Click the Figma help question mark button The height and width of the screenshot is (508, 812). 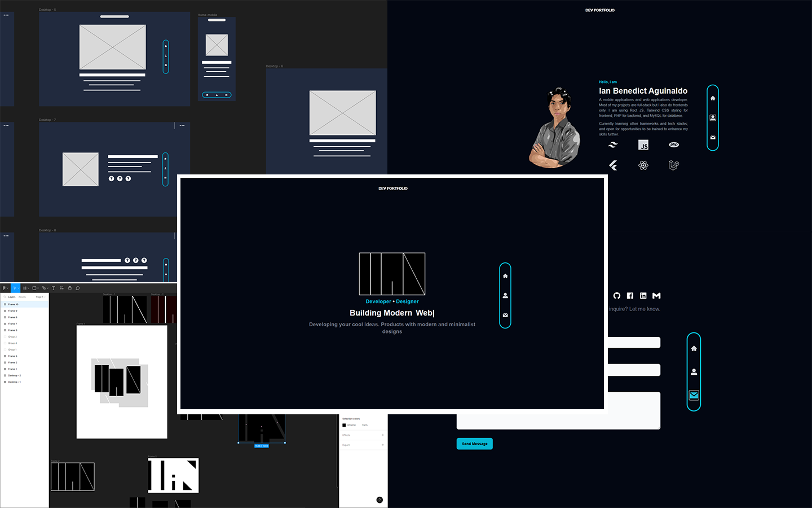(x=379, y=500)
